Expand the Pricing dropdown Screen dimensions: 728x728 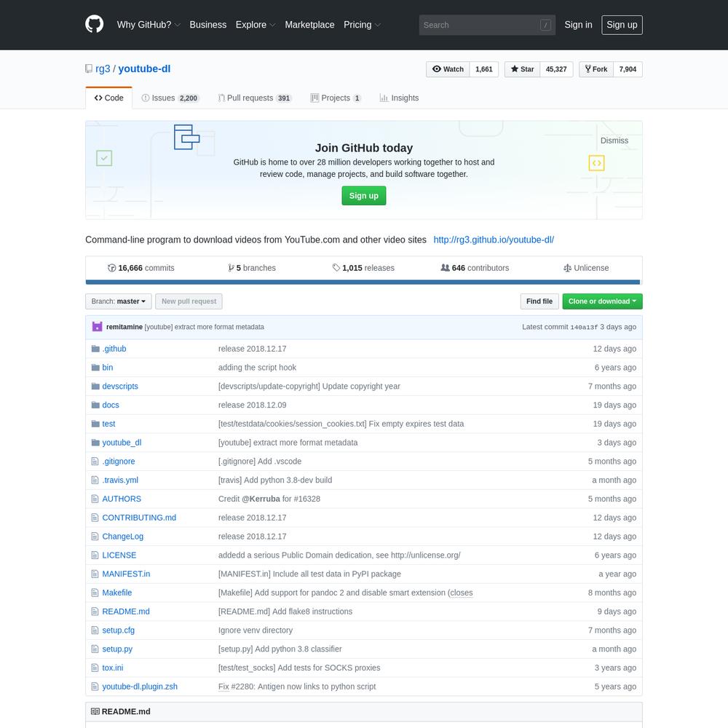362,25
